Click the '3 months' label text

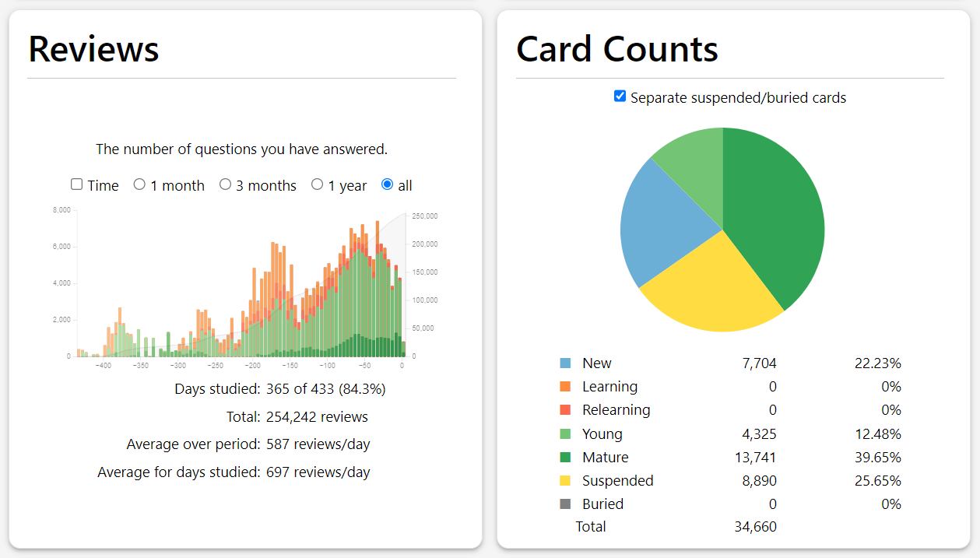[266, 185]
